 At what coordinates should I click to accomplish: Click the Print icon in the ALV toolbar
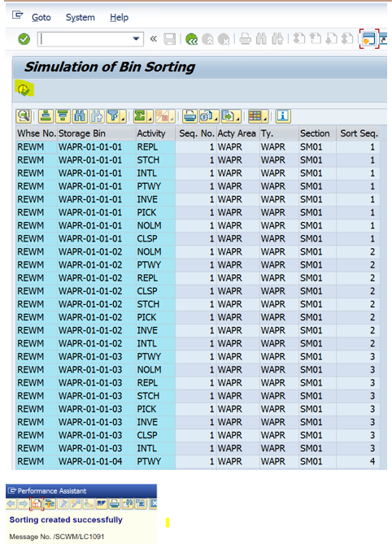pos(189,116)
